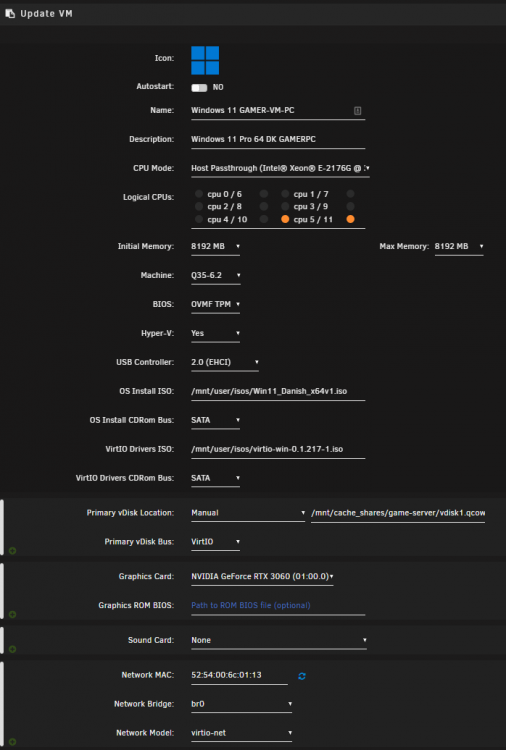Click the Network MAC address field
This screenshot has width=506, height=750.
pyautogui.click(x=240, y=675)
